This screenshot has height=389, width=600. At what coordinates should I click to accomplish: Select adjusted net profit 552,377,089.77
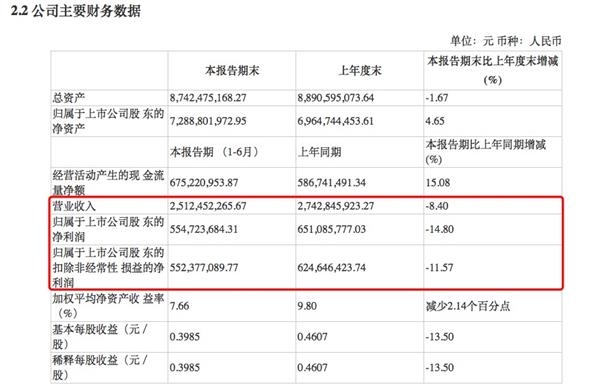tap(204, 267)
